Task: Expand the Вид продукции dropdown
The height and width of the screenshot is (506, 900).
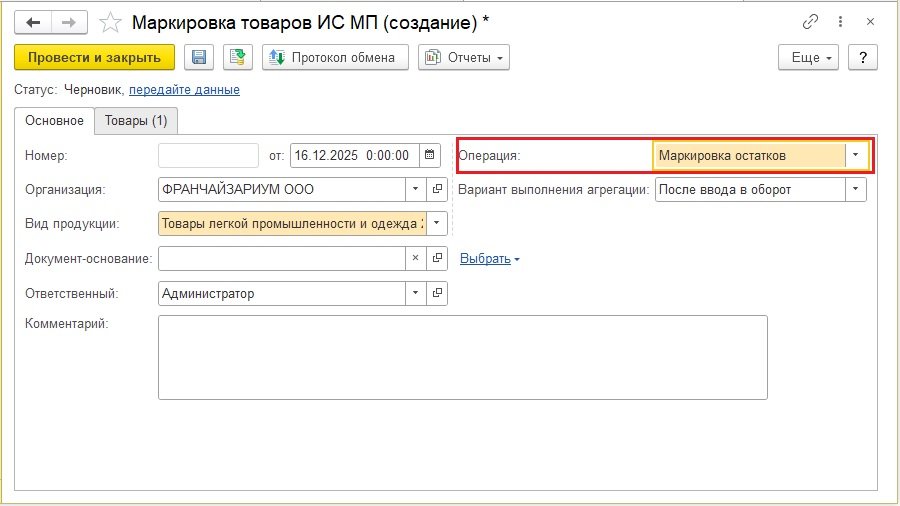Action: tap(437, 224)
